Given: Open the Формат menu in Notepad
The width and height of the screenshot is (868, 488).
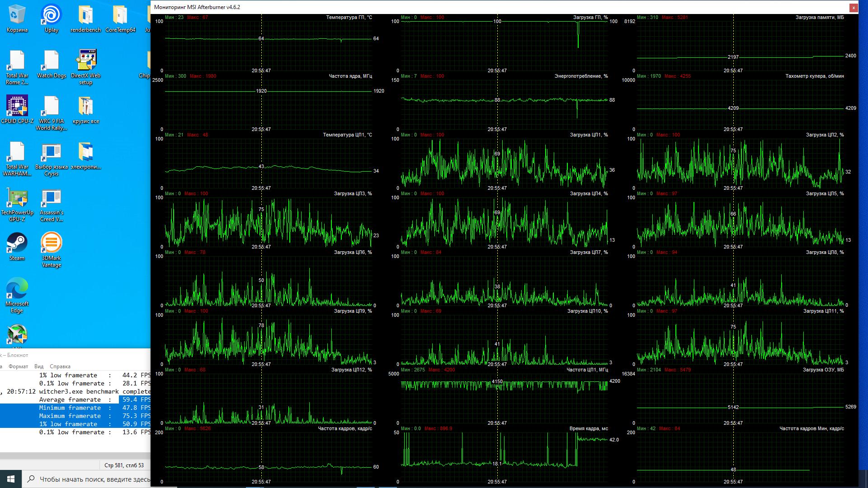Looking at the screenshot, I should (18, 366).
